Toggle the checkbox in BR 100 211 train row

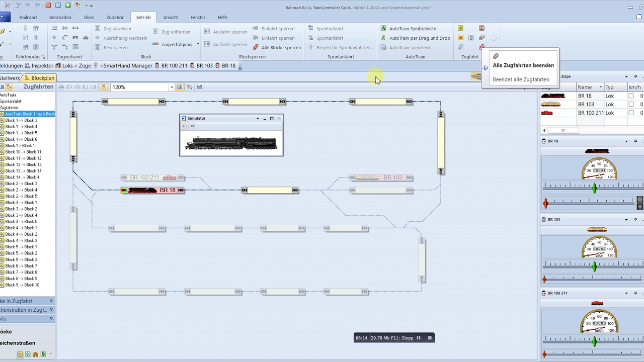point(631,113)
